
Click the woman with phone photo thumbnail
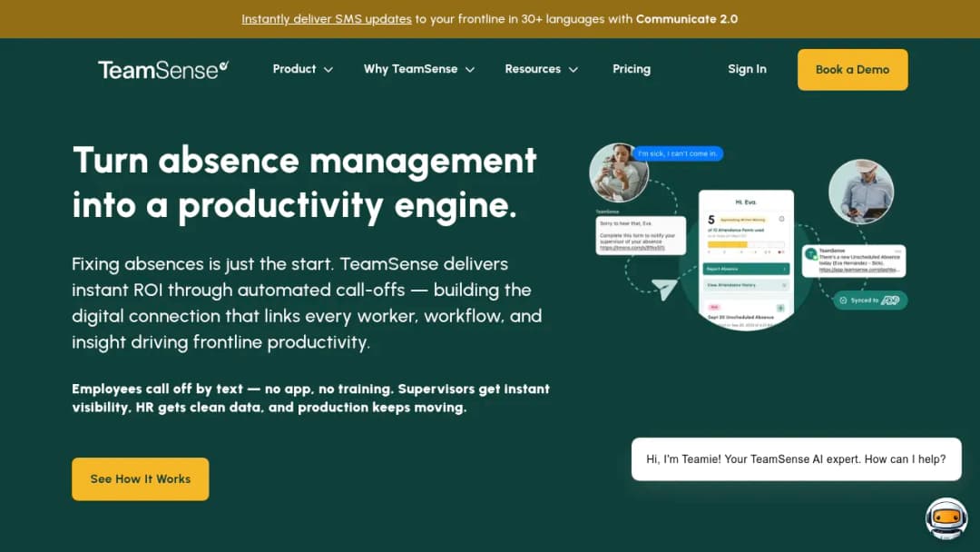[618, 173]
